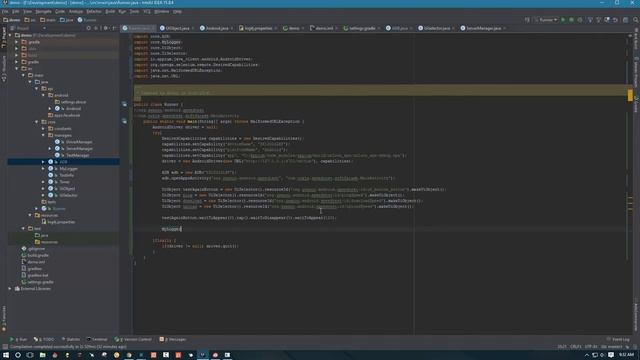Collapse the managers package
640x360 pixels.
click(x=43, y=135)
